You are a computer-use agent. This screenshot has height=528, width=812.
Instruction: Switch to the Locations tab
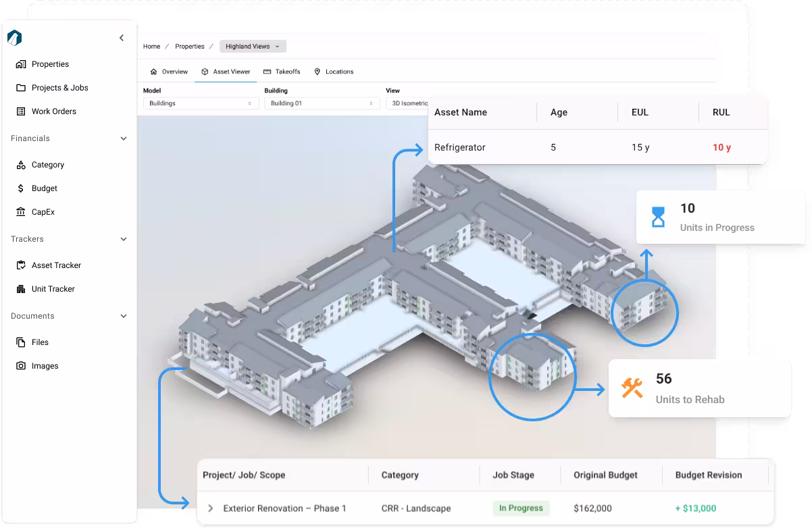pyautogui.click(x=334, y=72)
